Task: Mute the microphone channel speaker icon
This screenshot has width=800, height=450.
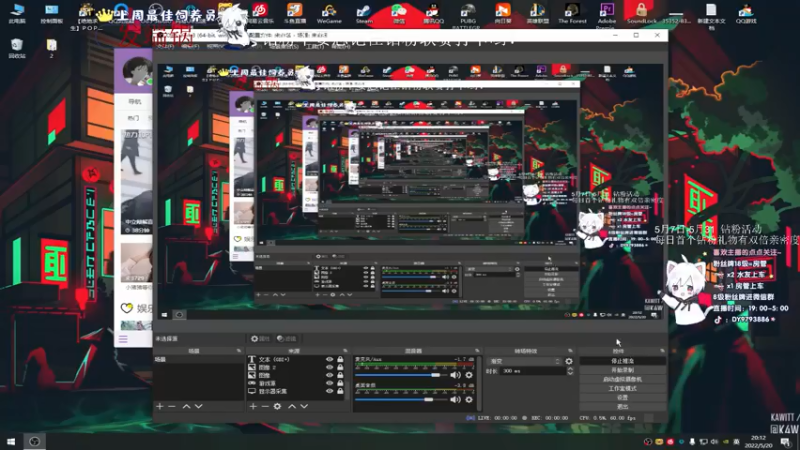Action: point(455,375)
